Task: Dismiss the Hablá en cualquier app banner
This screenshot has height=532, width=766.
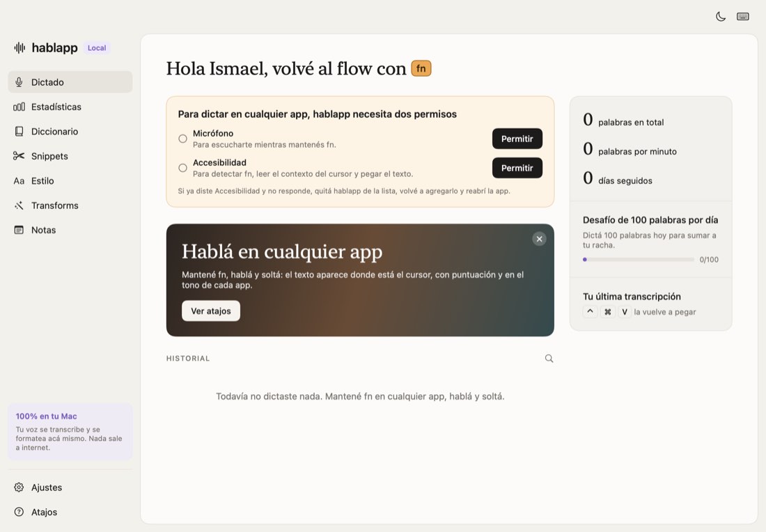Action: (539, 239)
